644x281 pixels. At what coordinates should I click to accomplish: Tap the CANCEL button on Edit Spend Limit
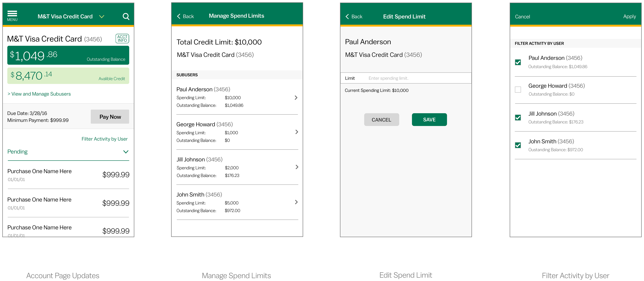(382, 120)
